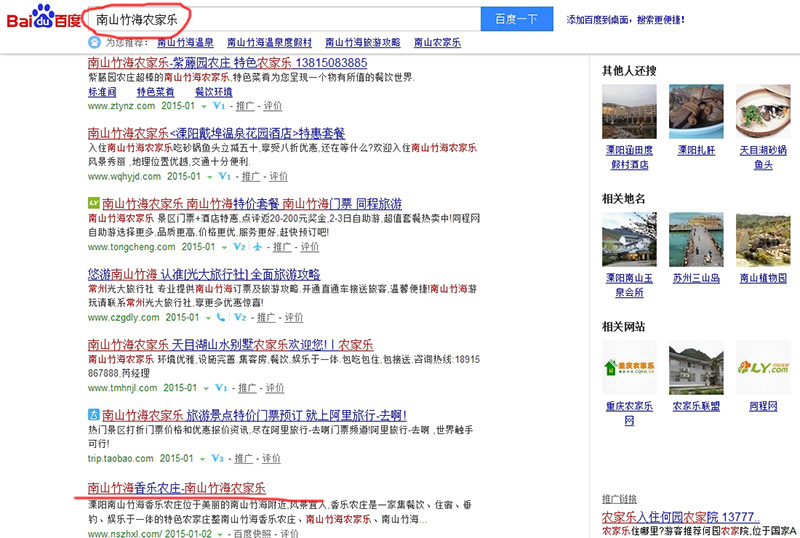
Task: Click V2 credibility icon for www.tongcheng.com
Action: coord(239,247)
